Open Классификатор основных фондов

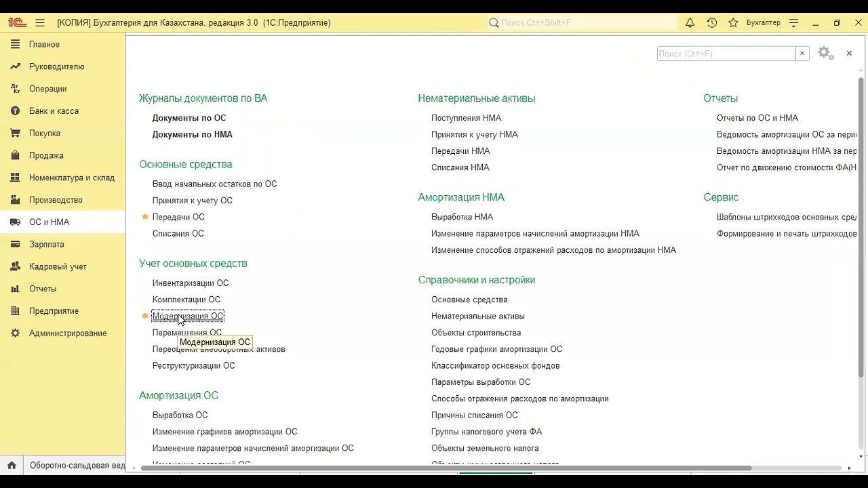pyautogui.click(x=496, y=366)
